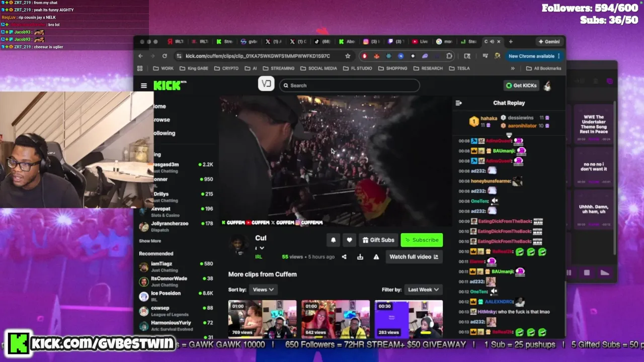The image size is (644, 362).
Task: Open iamTiagz recommended channel
Action: [x=176, y=267]
